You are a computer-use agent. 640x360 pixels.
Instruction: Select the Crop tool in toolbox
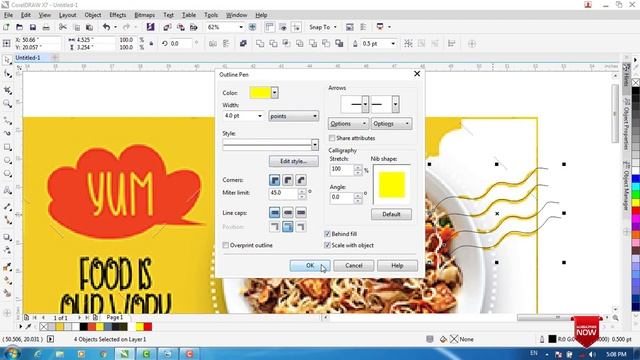7,90
